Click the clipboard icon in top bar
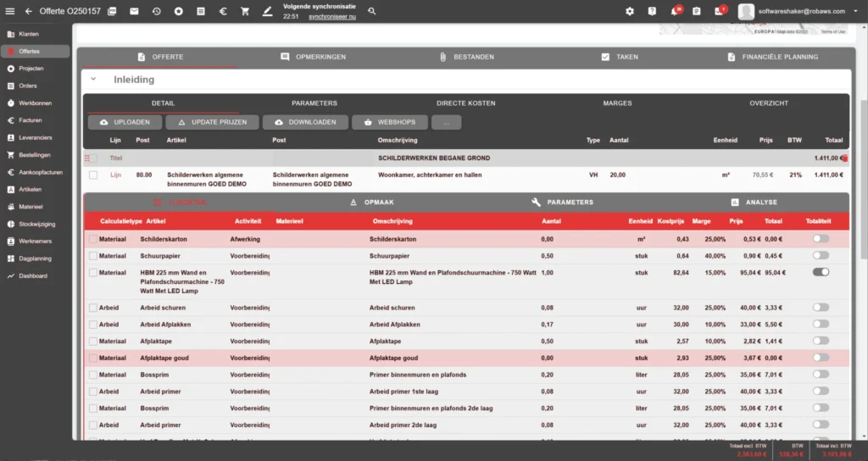Screen dimensions: 868x461 tap(697, 11)
